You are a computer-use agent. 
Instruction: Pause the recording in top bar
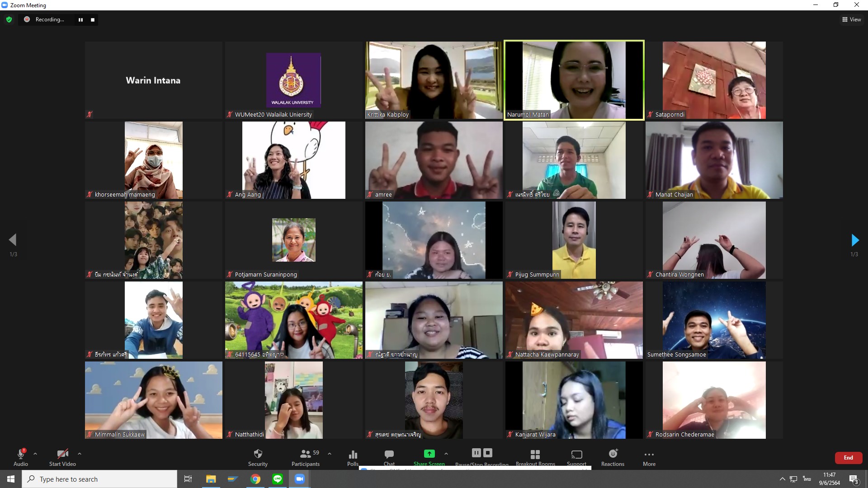coord(80,20)
